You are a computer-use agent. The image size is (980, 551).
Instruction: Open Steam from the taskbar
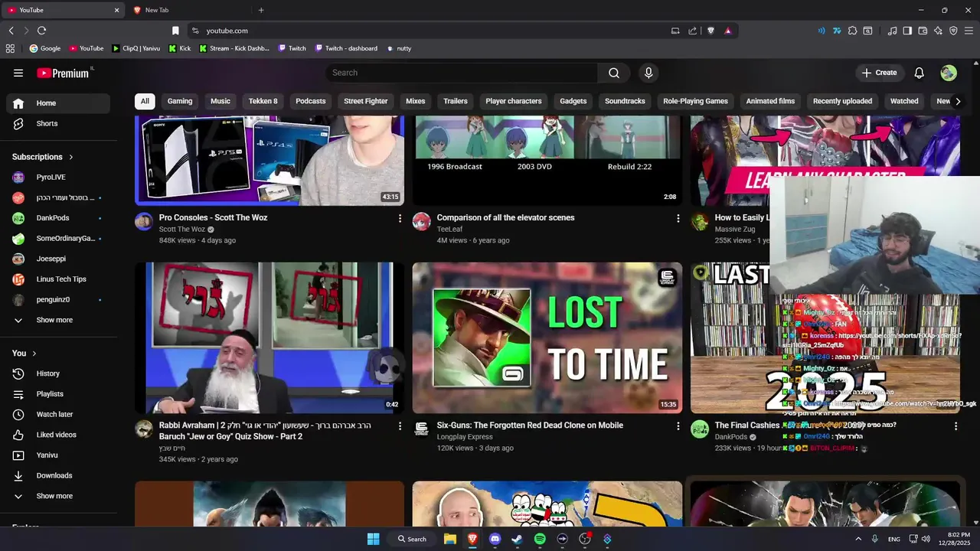click(517, 539)
